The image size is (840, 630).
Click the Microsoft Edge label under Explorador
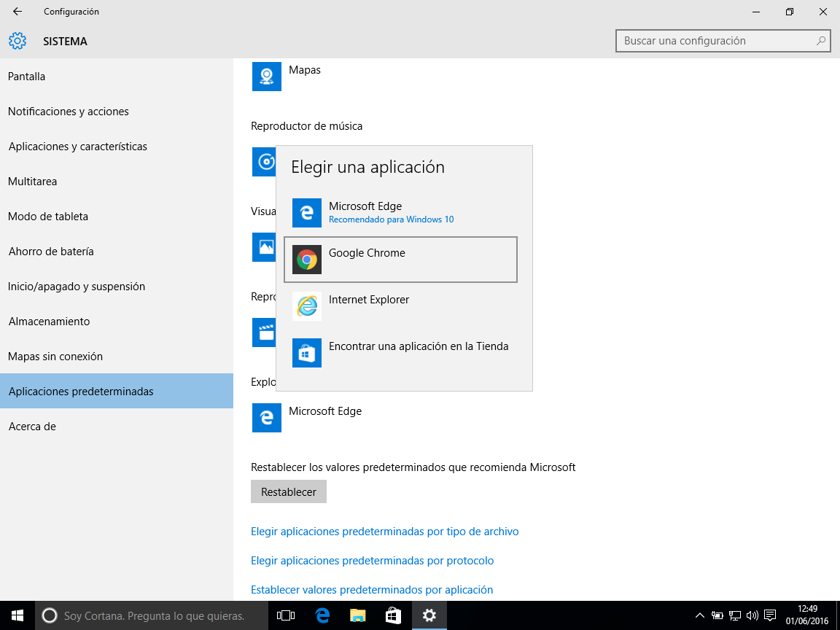coord(325,411)
